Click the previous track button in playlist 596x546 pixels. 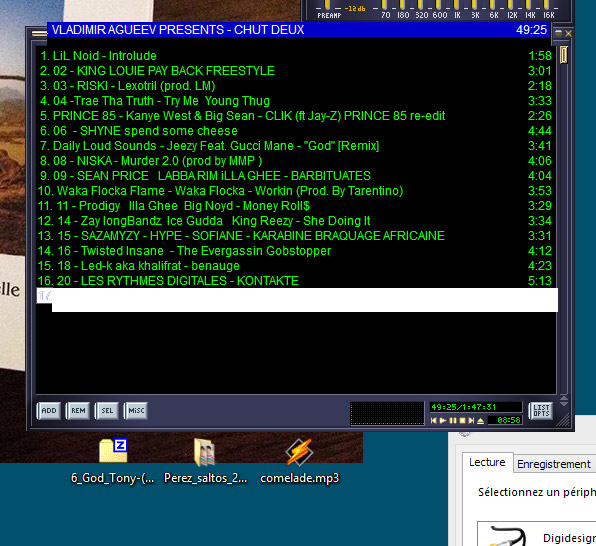click(x=434, y=421)
